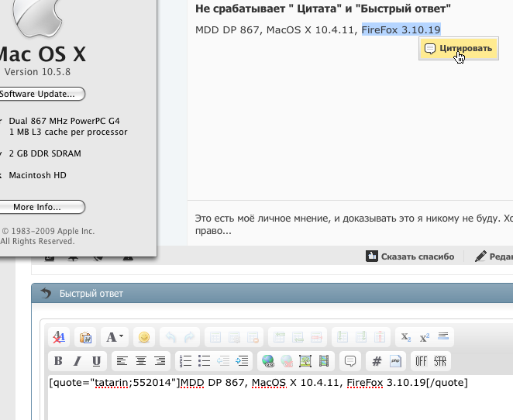Viewport: 513px width, 420px height.
Task: Center align the text
Action: (x=141, y=361)
